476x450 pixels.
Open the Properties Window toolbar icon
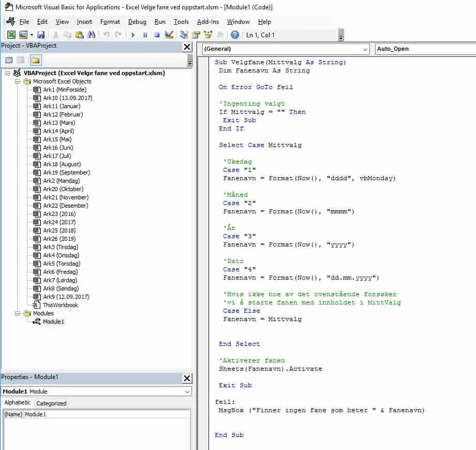click(196, 35)
